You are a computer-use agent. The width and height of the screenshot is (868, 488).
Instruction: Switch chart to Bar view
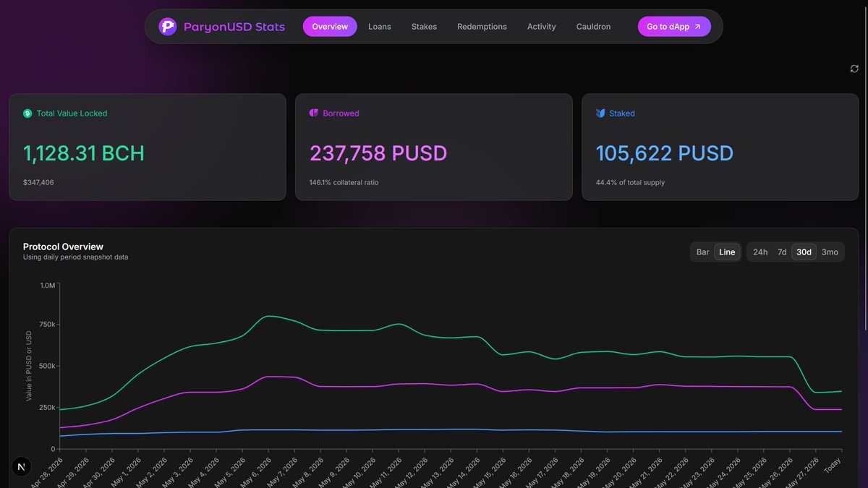pyautogui.click(x=703, y=252)
